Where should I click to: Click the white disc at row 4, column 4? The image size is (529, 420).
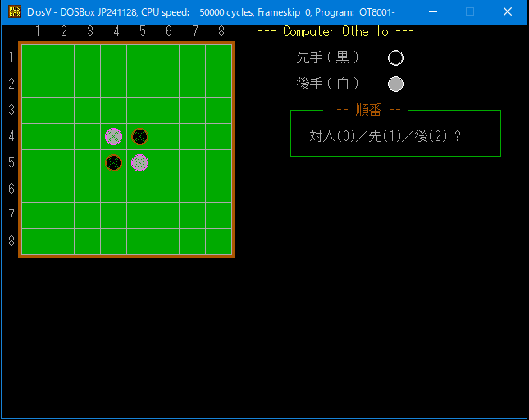coord(113,136)
